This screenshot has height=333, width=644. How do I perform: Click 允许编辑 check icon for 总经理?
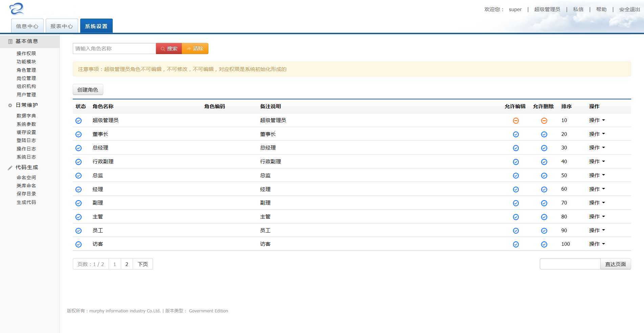tap(516, 148)
